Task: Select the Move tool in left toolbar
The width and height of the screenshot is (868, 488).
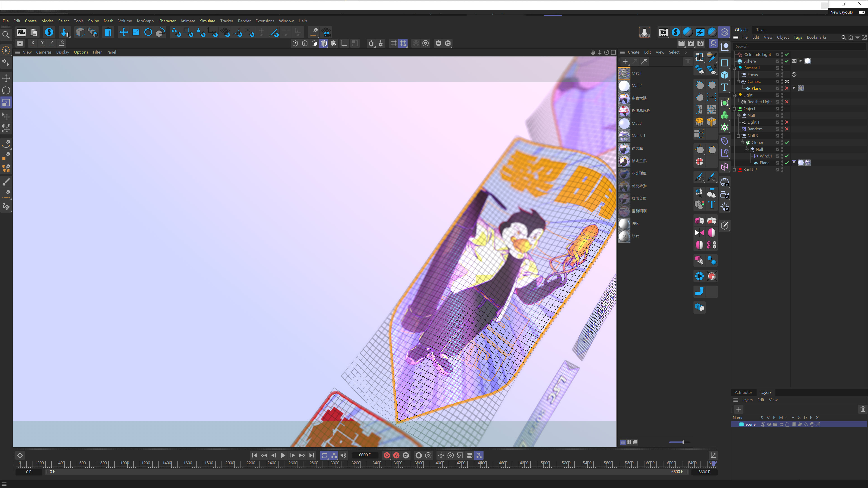Action: coord(6,78)
